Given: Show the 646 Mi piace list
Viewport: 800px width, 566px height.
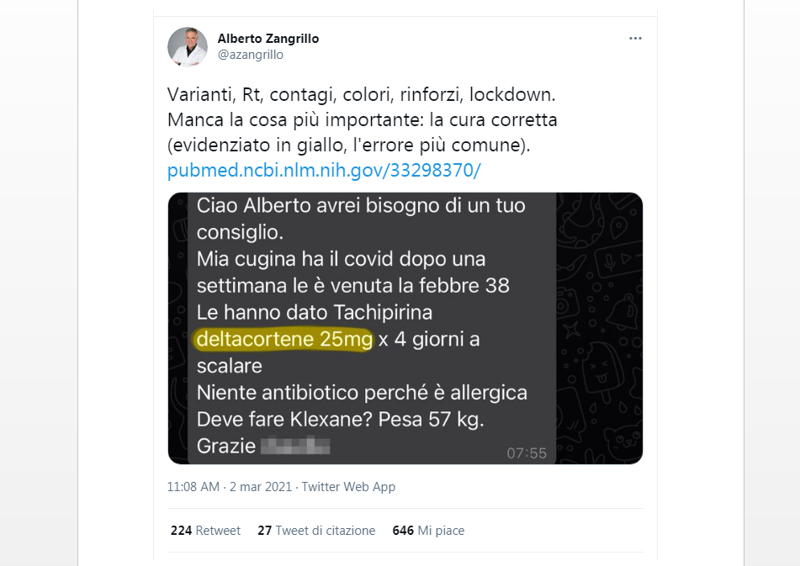Looking at the screenshot, I should click(x=428, y=531).
